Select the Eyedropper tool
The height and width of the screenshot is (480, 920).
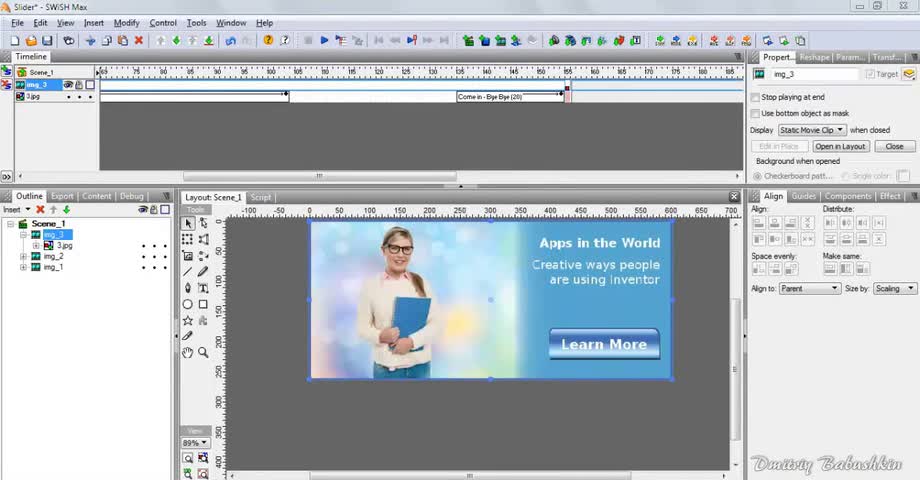(x=188, y=336)
